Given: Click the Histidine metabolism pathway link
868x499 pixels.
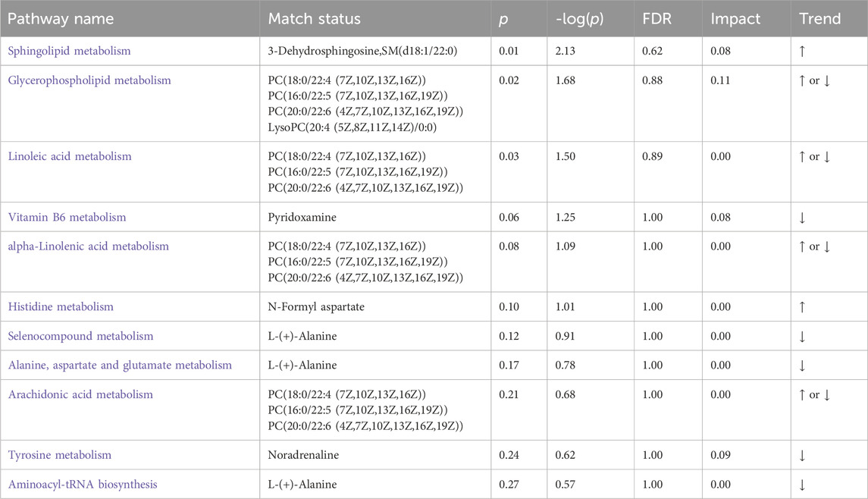Looking at the screenshot, I should (x=61, y=307).
